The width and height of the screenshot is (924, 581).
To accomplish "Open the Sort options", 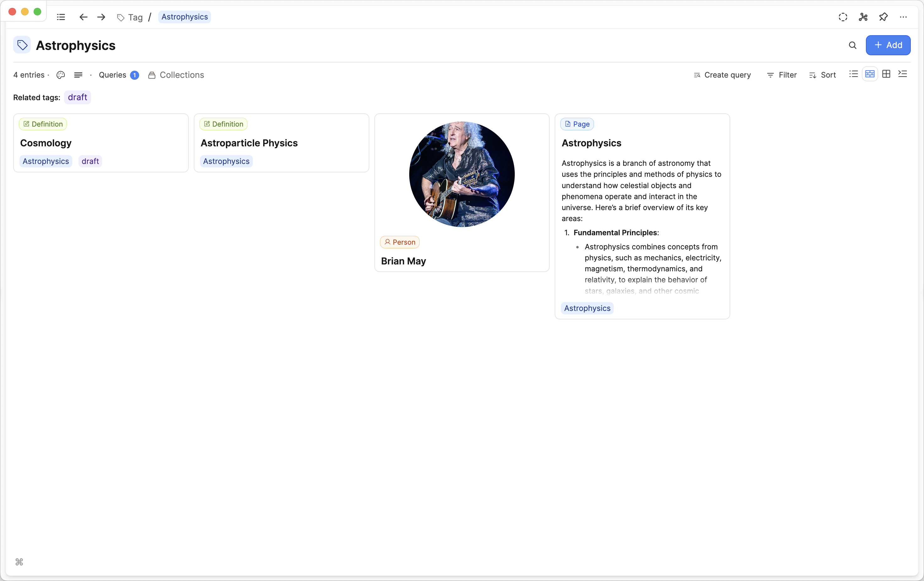I will click(x=822, y=75).
